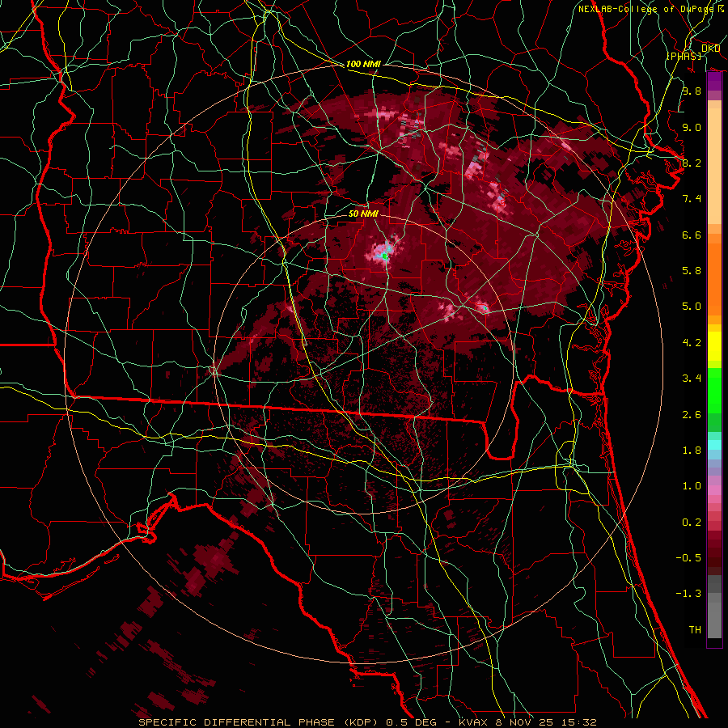Viewport: 728px width, 728px height.
Task: Click the 1.0 value on color scale
Action: pos(692,486)
